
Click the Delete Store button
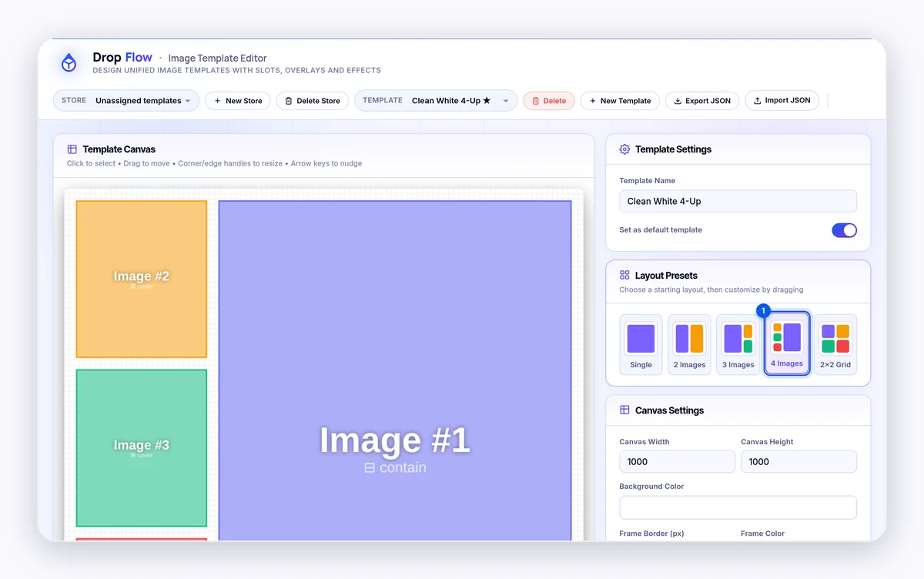point(313,101)
